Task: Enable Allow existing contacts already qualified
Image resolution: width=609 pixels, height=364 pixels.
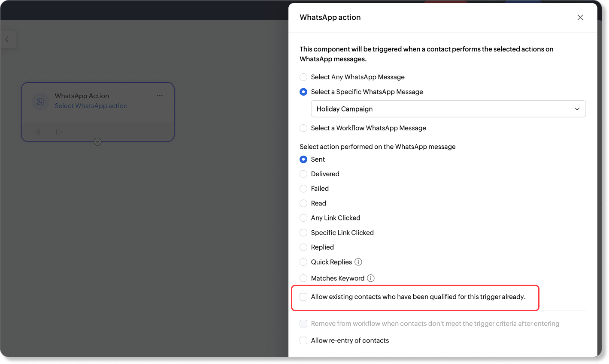Action: (303, 297)
